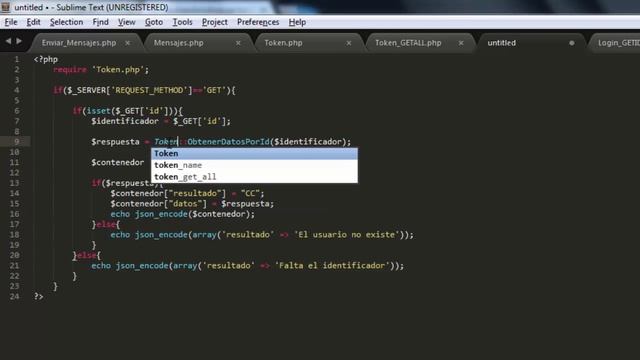
Task: Close the Token.php tab
Action: click(349, 43)
